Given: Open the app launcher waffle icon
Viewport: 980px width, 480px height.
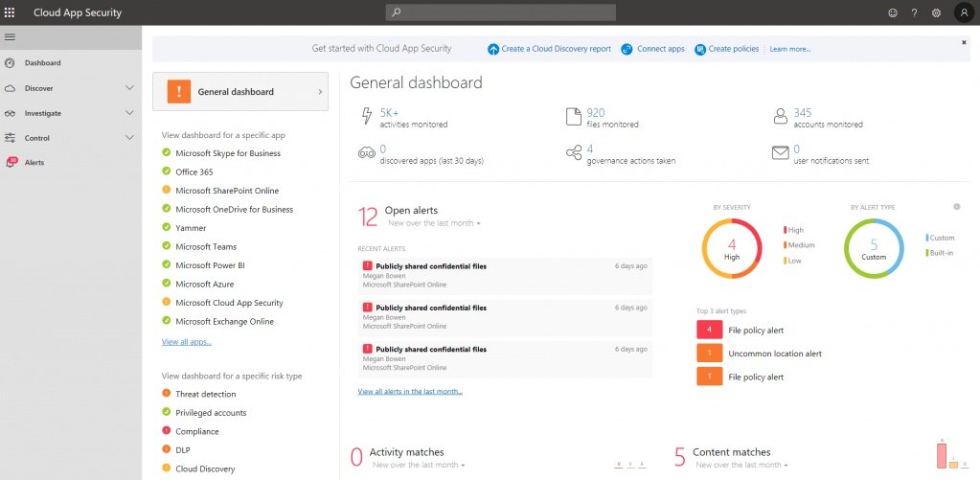Looking at the screenshot, I should (x=10, y=12).
